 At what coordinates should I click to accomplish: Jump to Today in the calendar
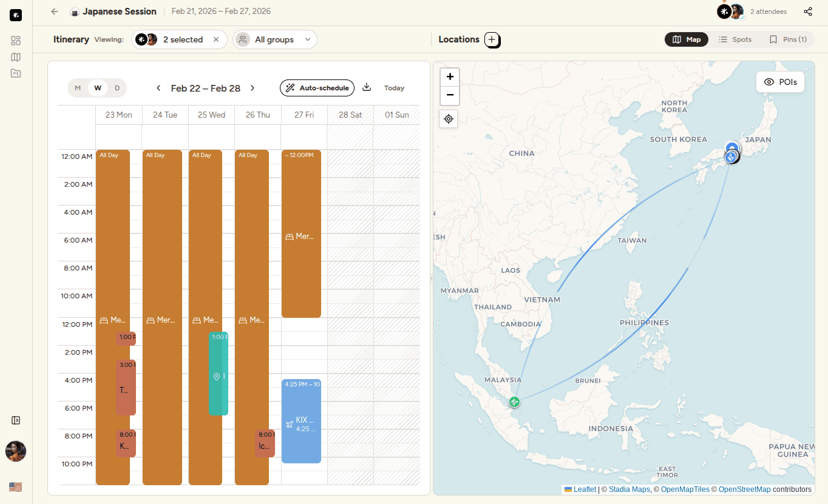(x=394, y=88)
